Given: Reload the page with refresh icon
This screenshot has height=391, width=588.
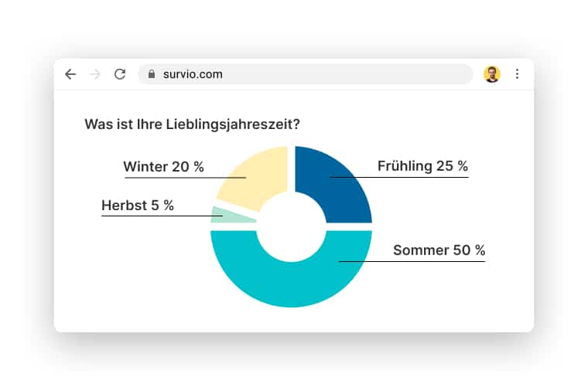Looking at the screenshot, I should click(x=120, y=74).
